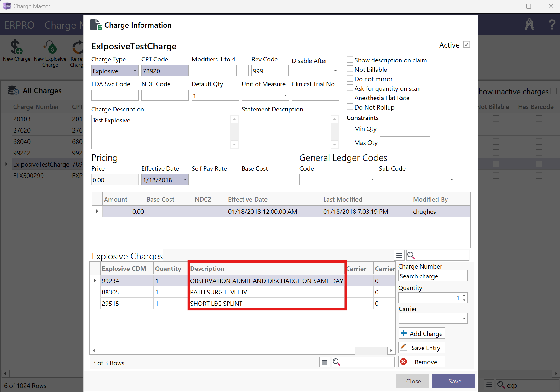Click the Default Qty field
560x392 pixels.
(215, 95)
